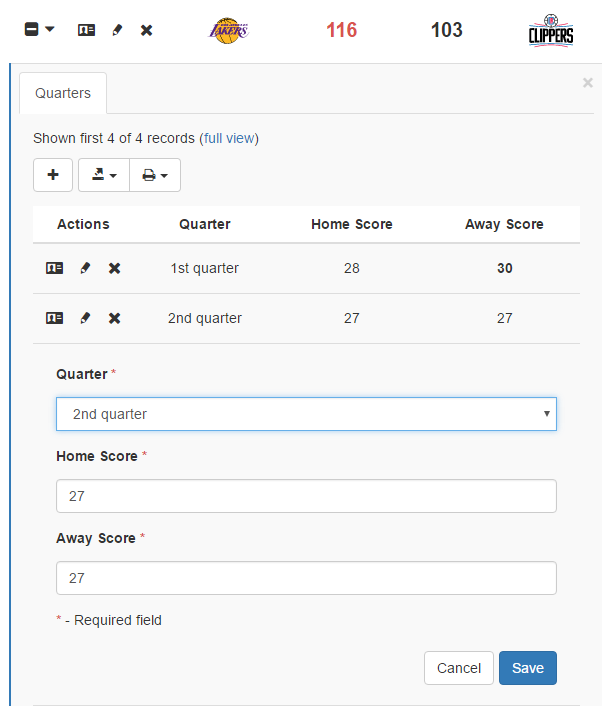Open the print dropdown menu
615x706 pixels.
(155, 175)
